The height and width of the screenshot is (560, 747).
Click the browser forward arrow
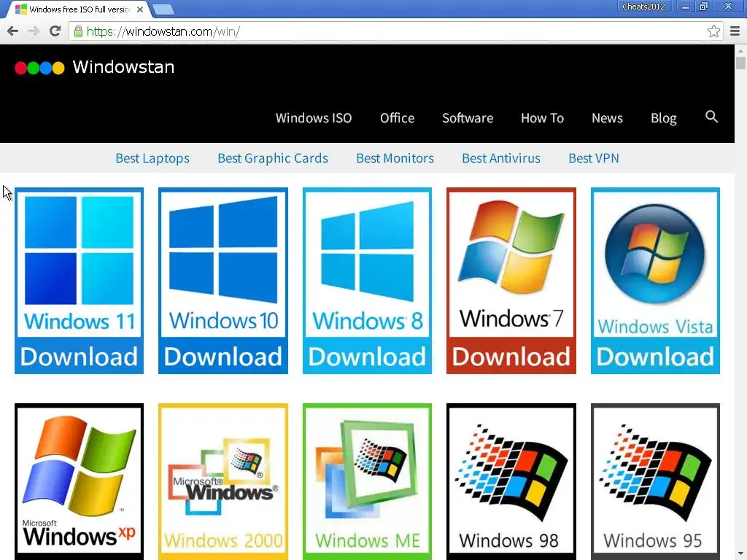click(x=34, y=31)
